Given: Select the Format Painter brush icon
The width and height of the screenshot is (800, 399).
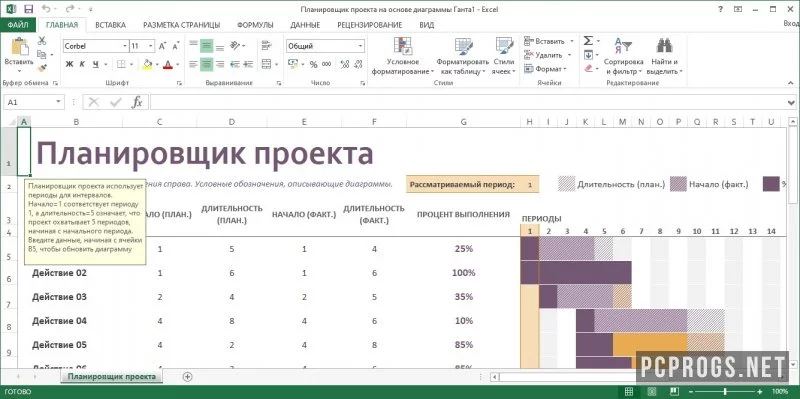Looking at the screenshot, I should click(42, 67).
